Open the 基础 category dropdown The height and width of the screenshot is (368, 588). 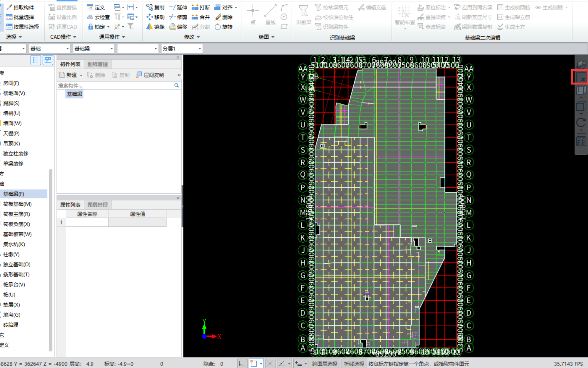[x=49, y=49]
